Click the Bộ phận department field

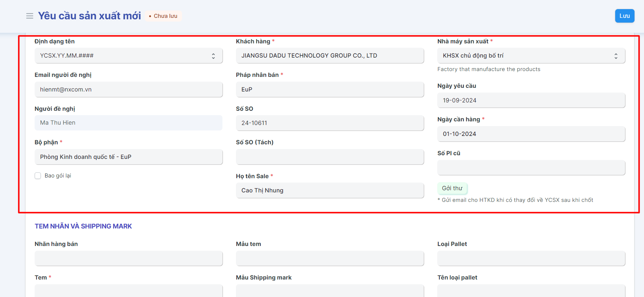pyautogui.click(x=128, y=157)
